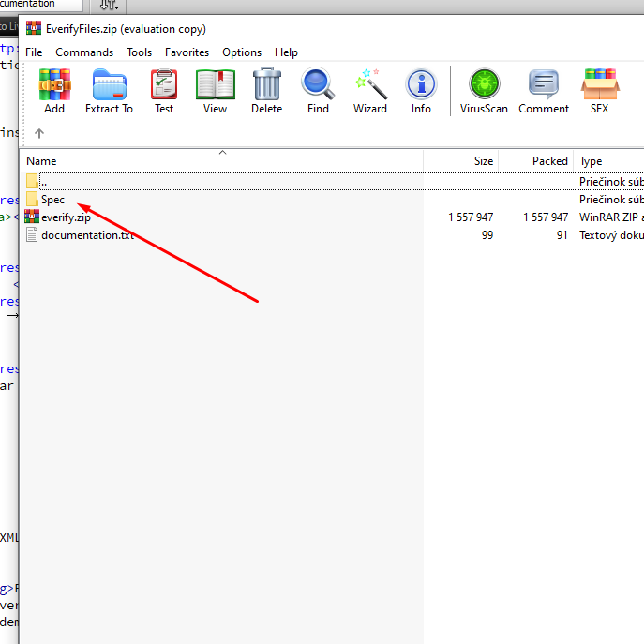Click size value 1 557 947 of everify.zip
644x644 pixels.
click(x=471, y=217)
